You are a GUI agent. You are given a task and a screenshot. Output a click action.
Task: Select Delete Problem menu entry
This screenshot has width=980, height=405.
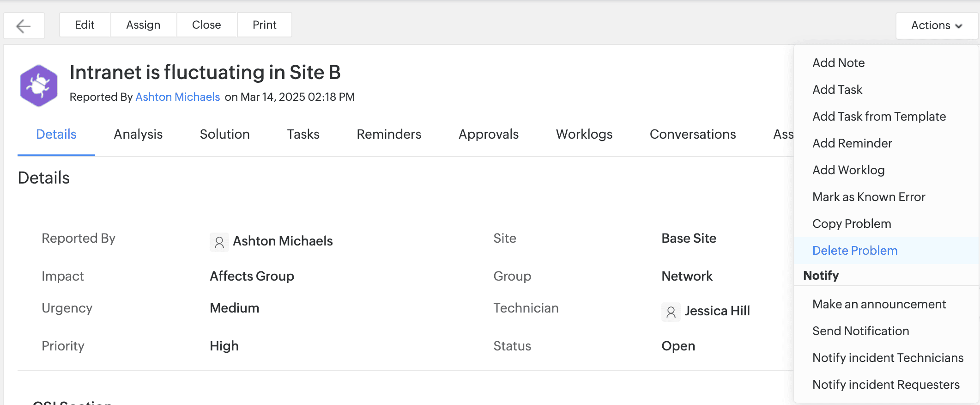click(x=855, y=251)
